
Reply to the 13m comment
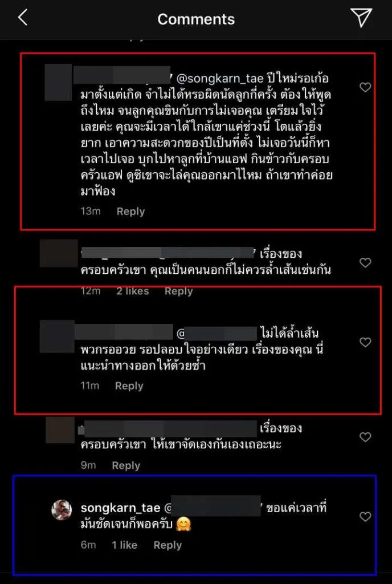click(130, 211)
